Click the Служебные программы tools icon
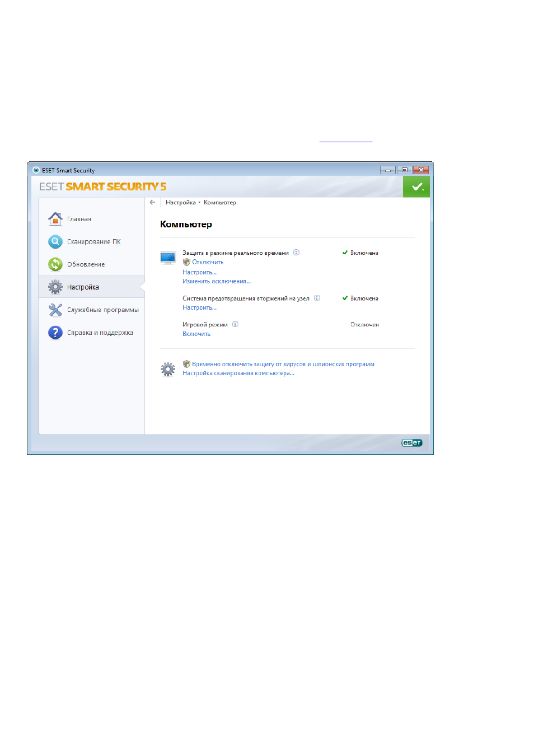This screenshot has height=756, width=534. [55, 310]
